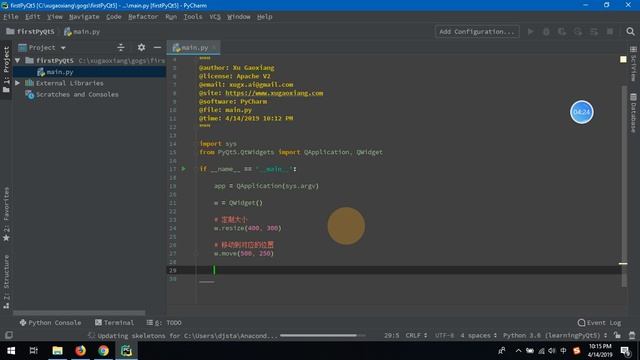Viewport: 640px width, 360px height.
Task: Click the main.py breadcrumb in navigation bar
Action: coord(82,31)
